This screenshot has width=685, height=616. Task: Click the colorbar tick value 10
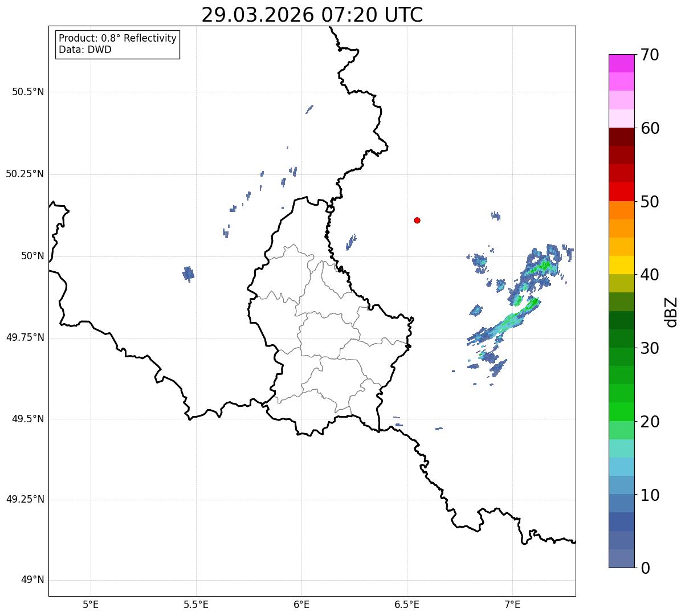(x=650, y=495)
